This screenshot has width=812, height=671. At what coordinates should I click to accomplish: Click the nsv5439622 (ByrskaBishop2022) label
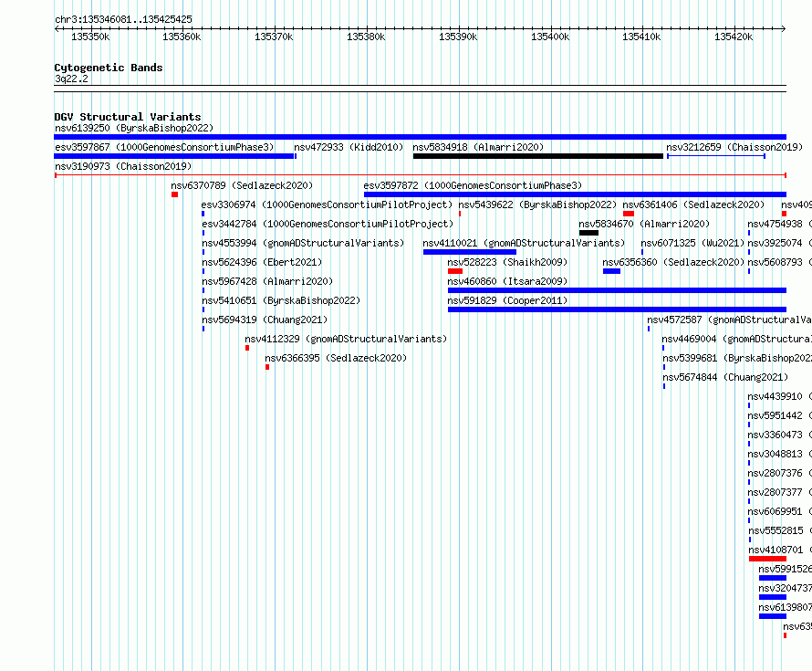click(537, 204)
